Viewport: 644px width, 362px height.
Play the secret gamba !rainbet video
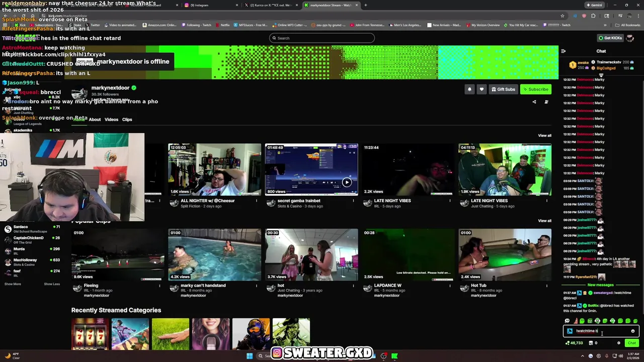click(x=311, y=169)
